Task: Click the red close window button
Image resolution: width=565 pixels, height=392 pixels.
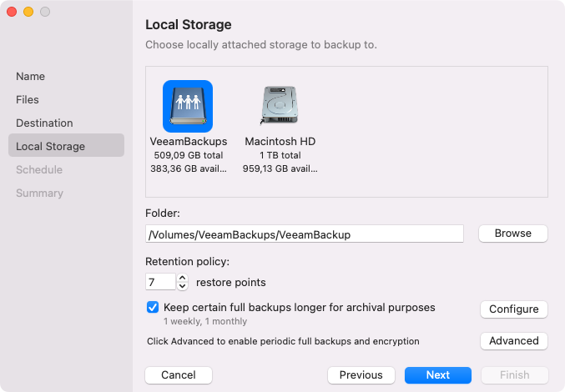Action: point(12,12)
